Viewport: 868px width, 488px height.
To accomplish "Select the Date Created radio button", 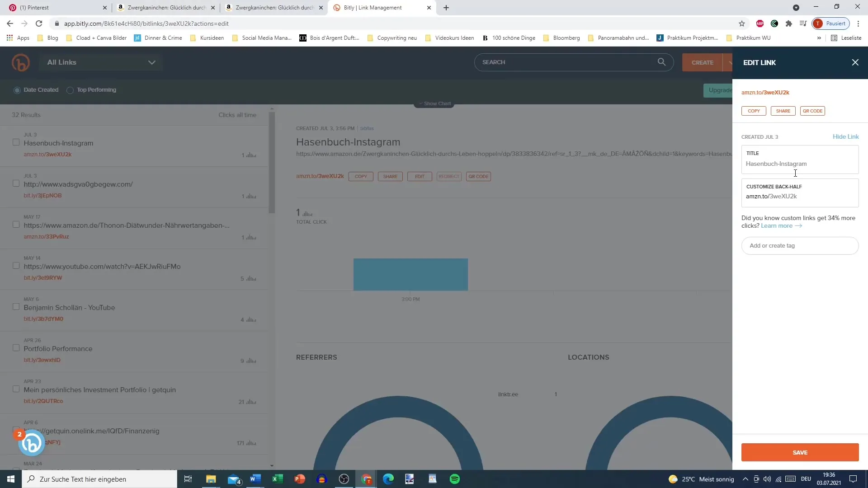I will coord(17,89).
